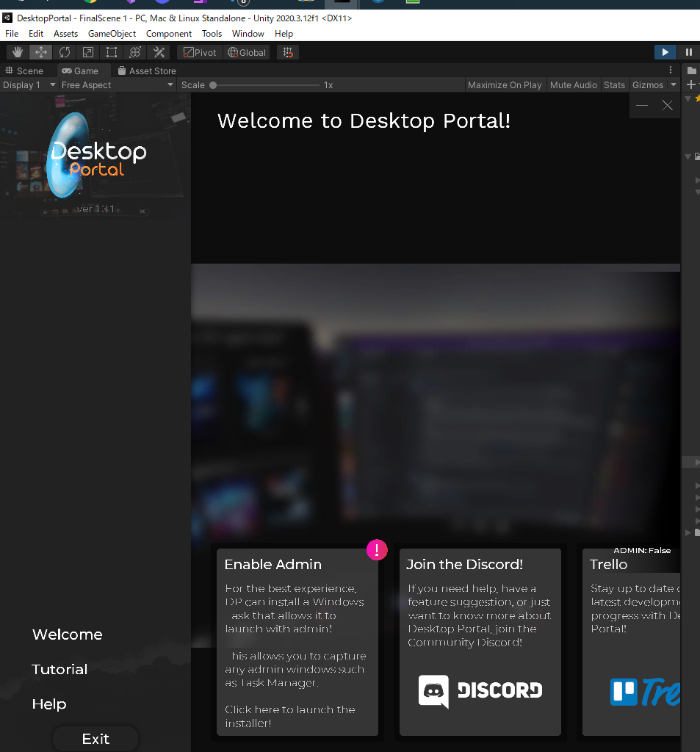Enable Mute Audio in the Game view
The width and height of the screenshot is (700, 752).
click(574, 84)
